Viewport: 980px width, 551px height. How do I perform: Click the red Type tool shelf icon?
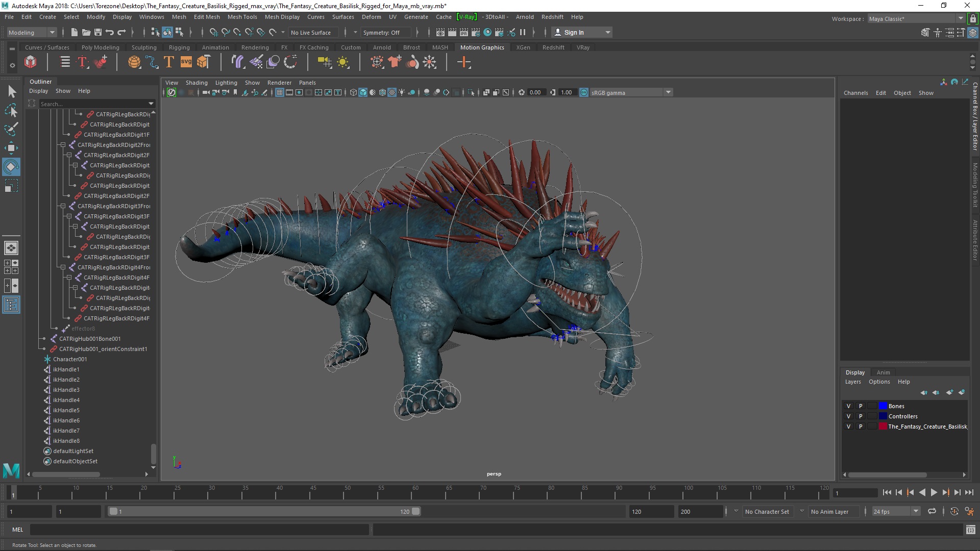coord(82,62)
